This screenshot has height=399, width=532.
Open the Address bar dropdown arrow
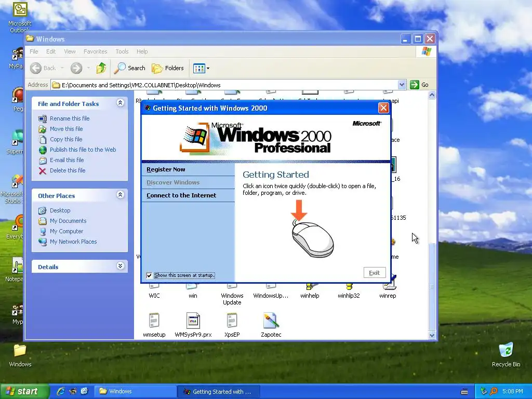pos(402,85)
